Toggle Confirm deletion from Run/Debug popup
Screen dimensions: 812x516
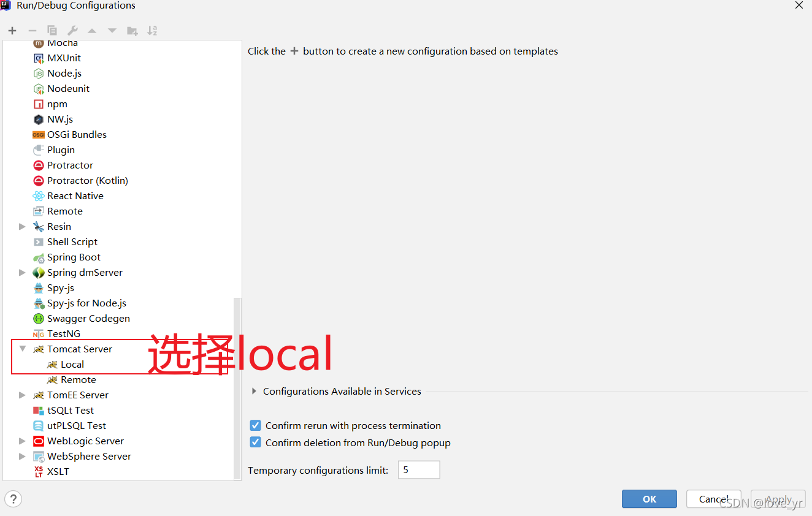[256, 442]
